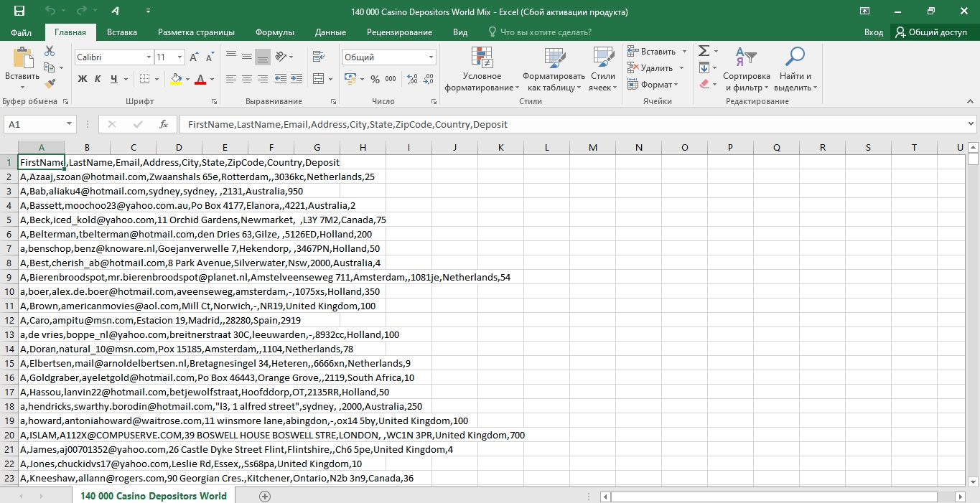Open the number format dropdown showing Общий
980x503 pixels.
pyautogui.click(x=431, y=57)
